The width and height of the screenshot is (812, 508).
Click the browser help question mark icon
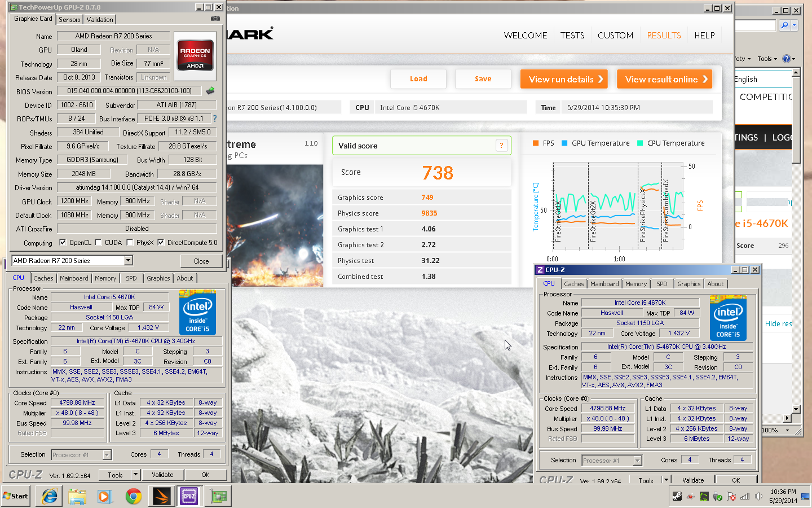click(786, 59)
